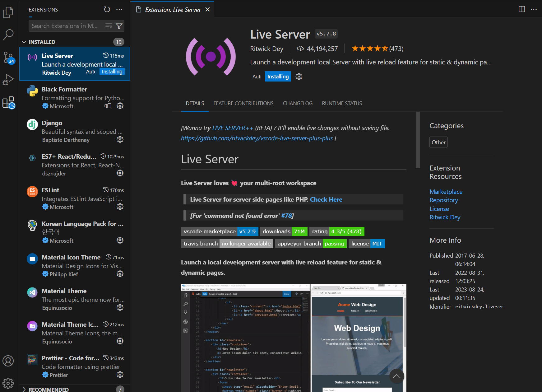Open the Search view in activity bar

(8, 35)
